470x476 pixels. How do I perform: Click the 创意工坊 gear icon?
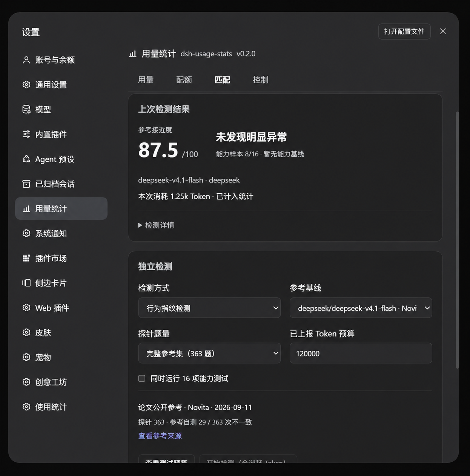(26, 382)
